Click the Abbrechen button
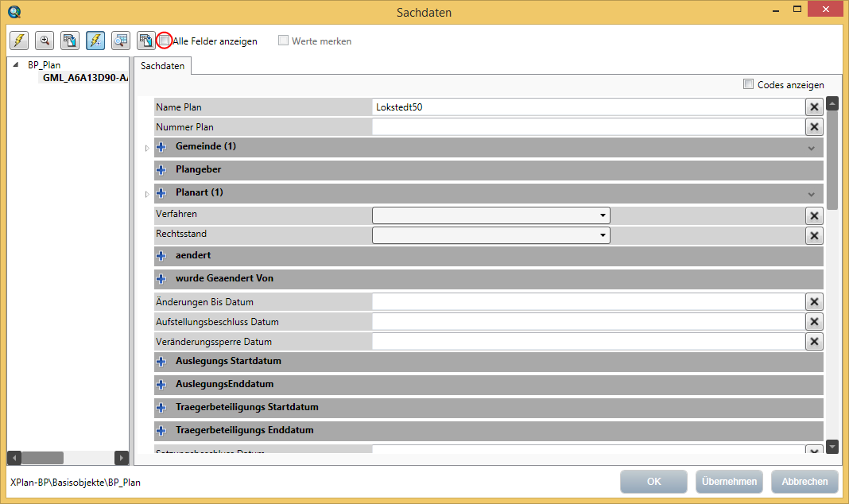 804,481
